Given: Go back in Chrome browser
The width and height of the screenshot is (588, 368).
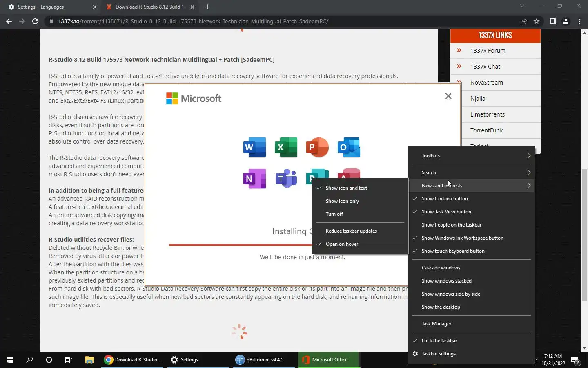Looking at the screenshot, I should click(x=9, y=21).
